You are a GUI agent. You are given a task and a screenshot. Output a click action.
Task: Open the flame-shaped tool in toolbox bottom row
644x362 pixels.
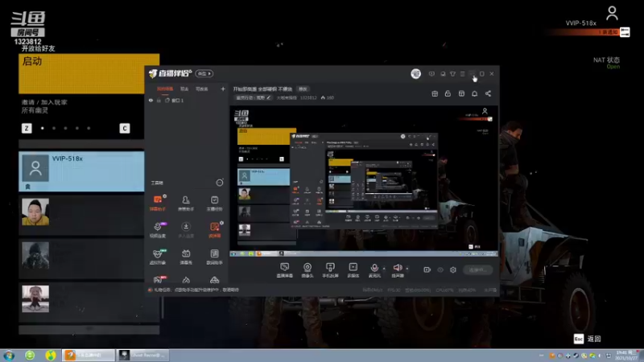click(x=186, y=280)
